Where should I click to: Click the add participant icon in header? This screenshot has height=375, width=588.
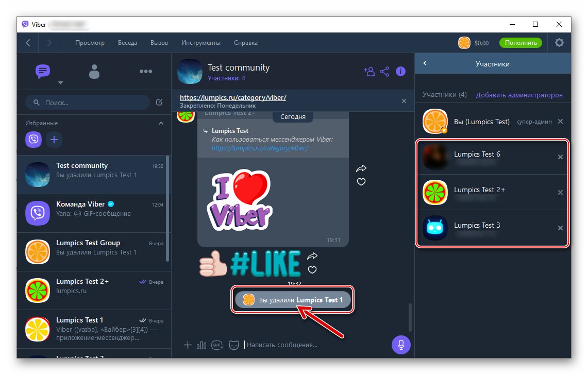click(x=369, y=71)
